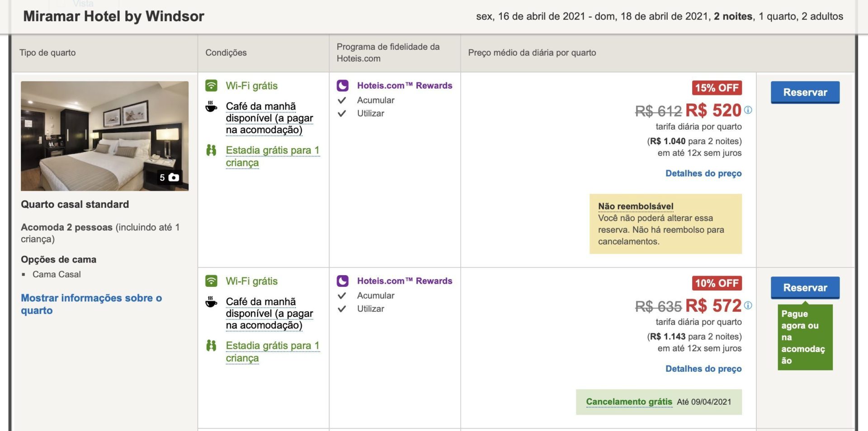Click the coffee cup breakfast icon in the second rate row
Screen dimensions: 868x431
coord(211,302)
